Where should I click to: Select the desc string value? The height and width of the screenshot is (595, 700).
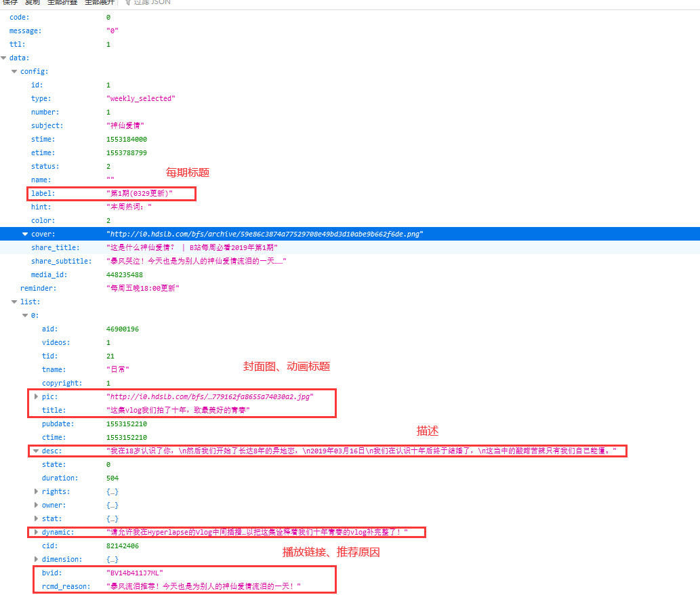[x=362, y=451]
